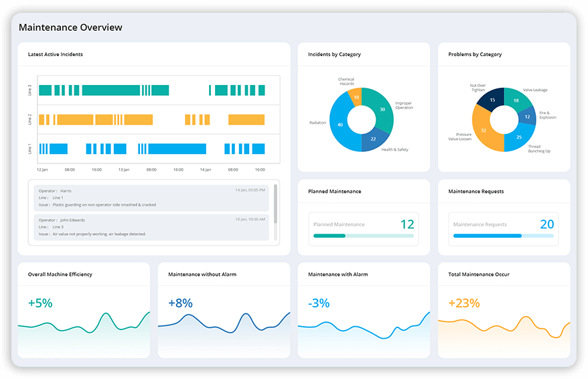Click the +23% Total Maintenance Occur value
This screenshot has width=588, height=379.
pyautogui.click(x=463, y=303)
